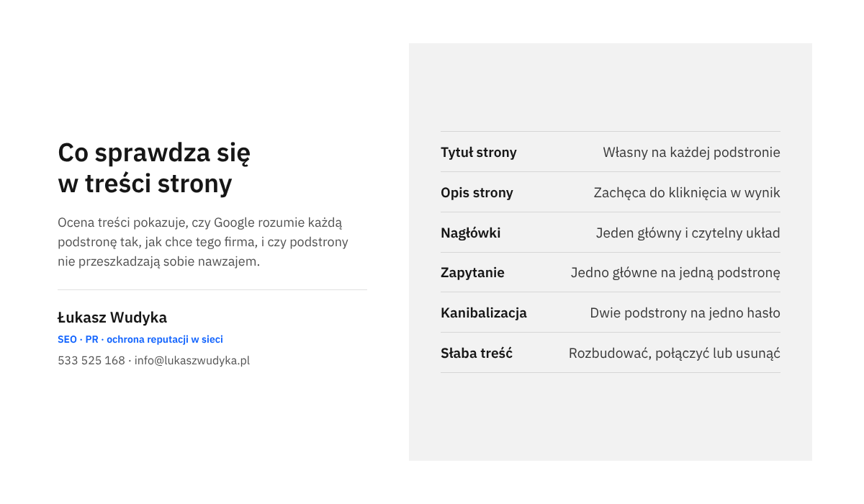Screen dimensions: 864x504
Task: Click "Dwie podstrony na jedno hasło" value
Action: coord(685,313)
